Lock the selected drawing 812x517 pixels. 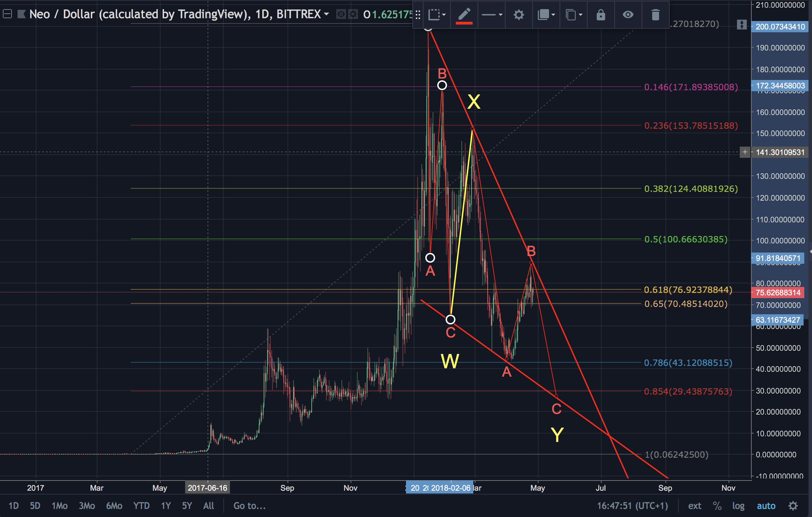click(x=601, y=15)
